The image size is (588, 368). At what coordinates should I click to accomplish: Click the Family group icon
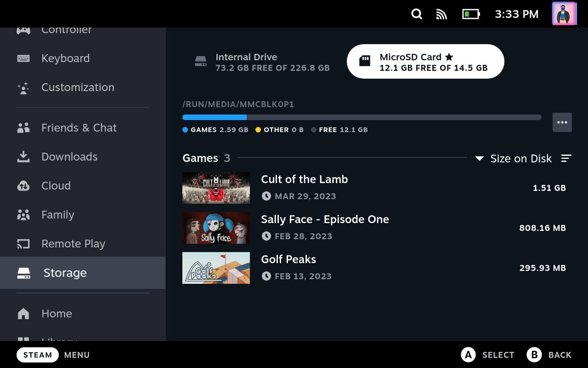pos(23,215)
